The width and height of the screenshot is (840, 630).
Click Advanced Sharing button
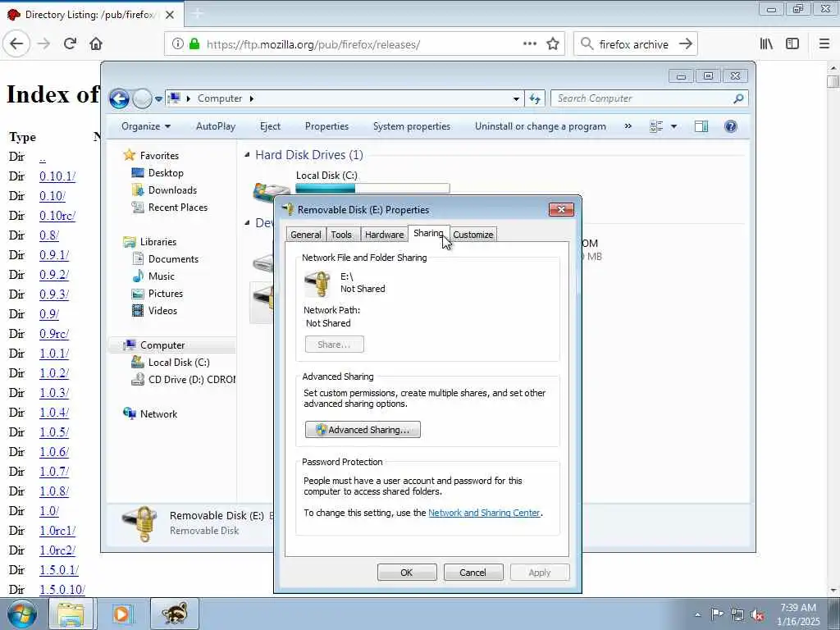point(363,430)
